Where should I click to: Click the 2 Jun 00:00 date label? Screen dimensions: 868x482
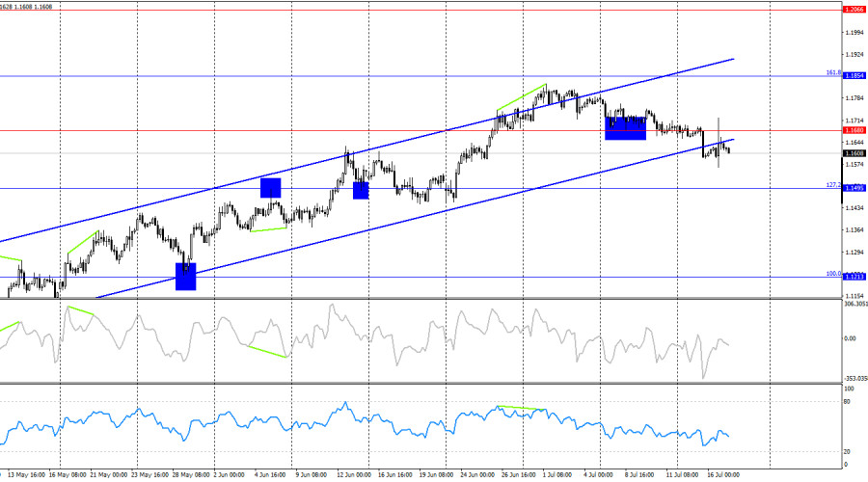[x=230, y=475]
